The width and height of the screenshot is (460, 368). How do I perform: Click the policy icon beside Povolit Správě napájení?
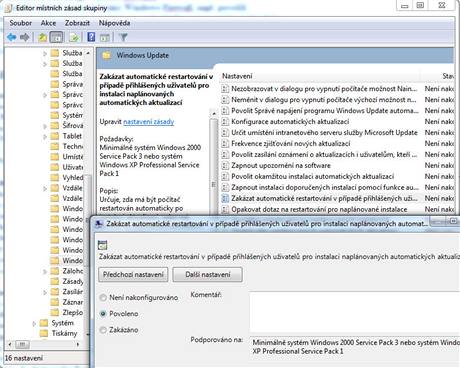(225, 111)
